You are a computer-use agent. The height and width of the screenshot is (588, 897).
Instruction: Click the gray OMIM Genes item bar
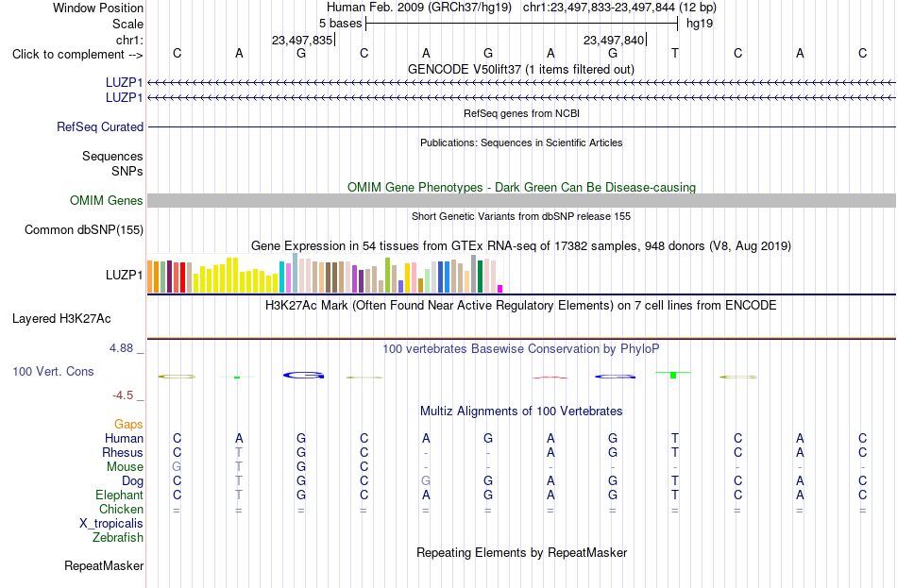(x=521, y=200)
